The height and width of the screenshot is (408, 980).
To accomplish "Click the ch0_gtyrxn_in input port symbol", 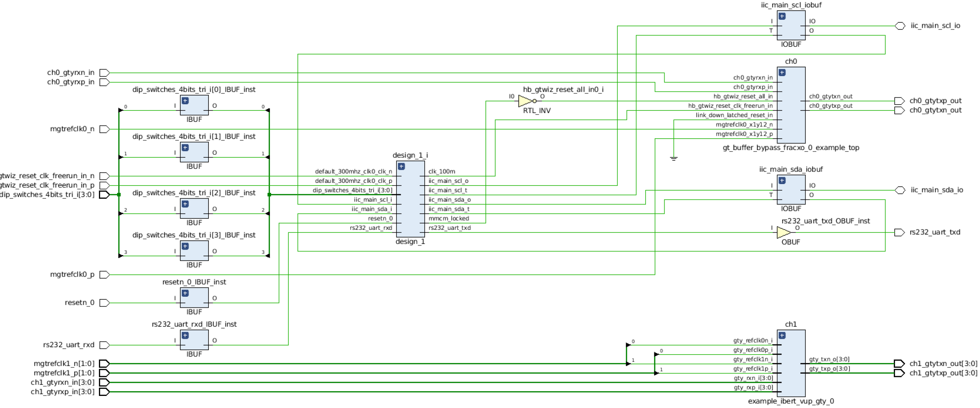I will (x=105, y=72).
